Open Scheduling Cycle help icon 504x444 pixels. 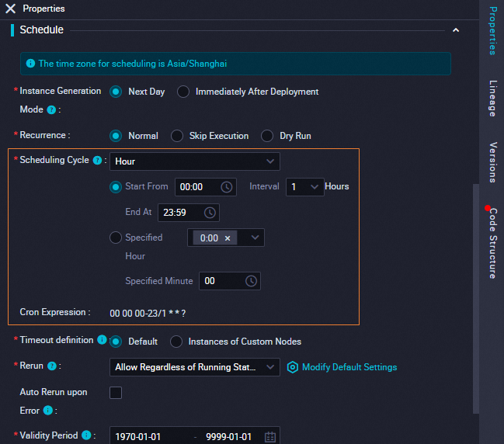(97, 160)
